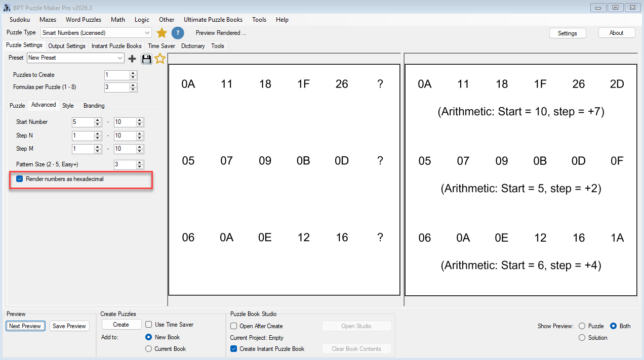Open Ultimate Puzzle Books menu
This screenshot has width=644, height=360.
(x=213, y=20)
